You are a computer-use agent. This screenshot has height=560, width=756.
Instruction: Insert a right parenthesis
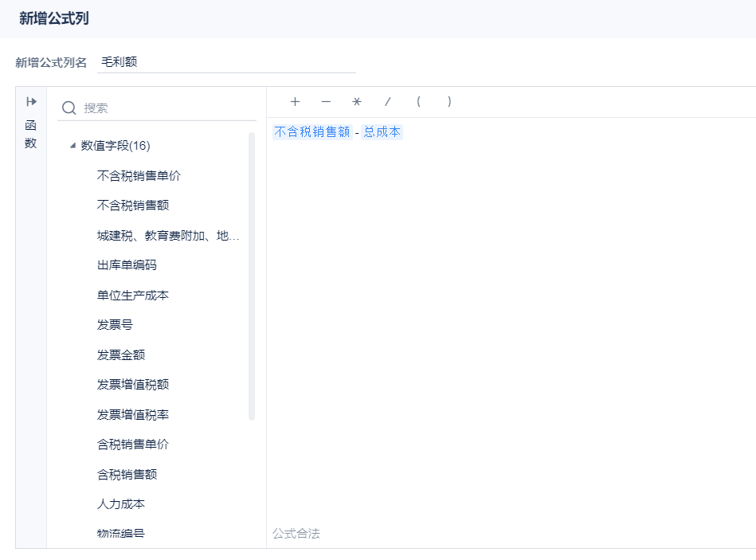click(449, 102)
